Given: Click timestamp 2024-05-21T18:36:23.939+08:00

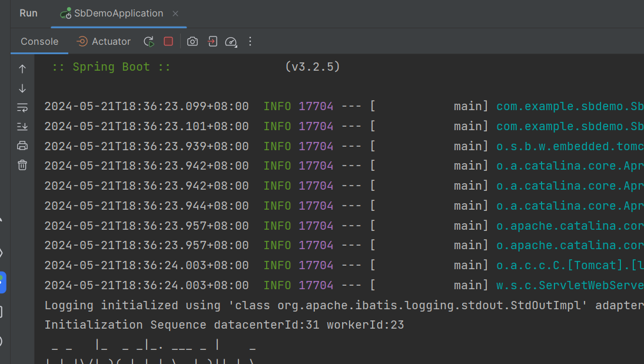Looking at the screenshot, I should (147, 146).
